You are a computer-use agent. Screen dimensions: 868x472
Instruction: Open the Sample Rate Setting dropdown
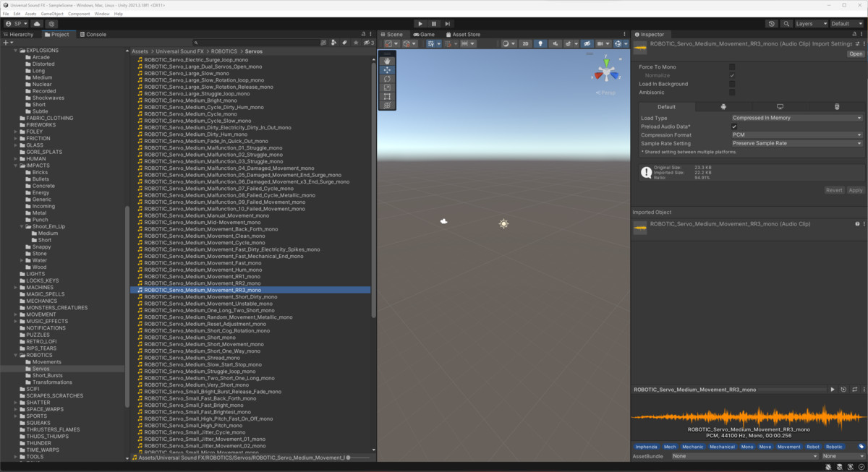coord(797,143)
